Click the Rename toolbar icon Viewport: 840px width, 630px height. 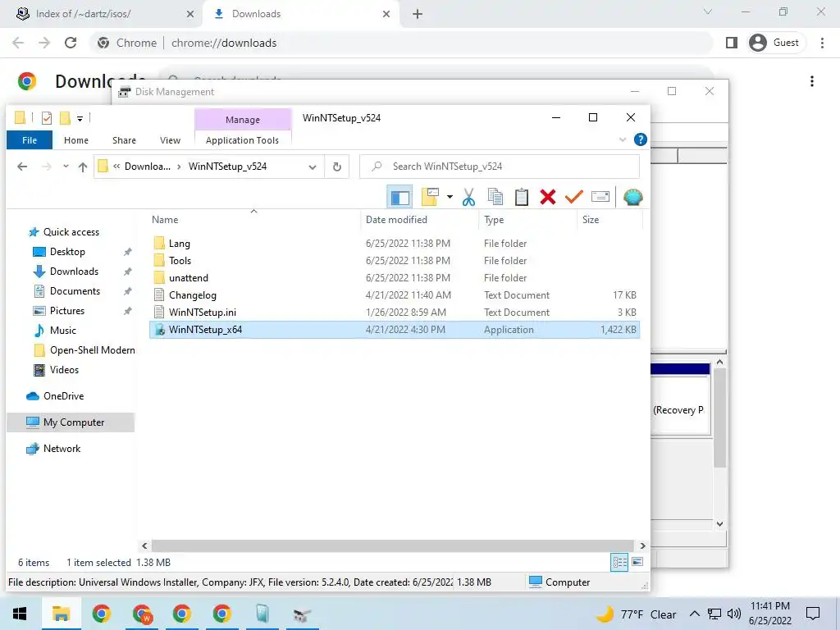pos(600,197)
